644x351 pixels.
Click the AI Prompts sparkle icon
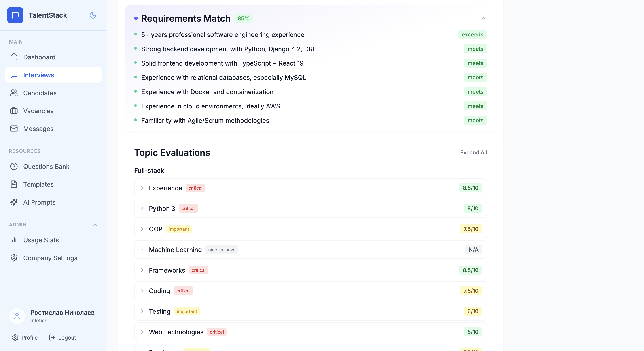pyautogui.click(x=14, y=202)
